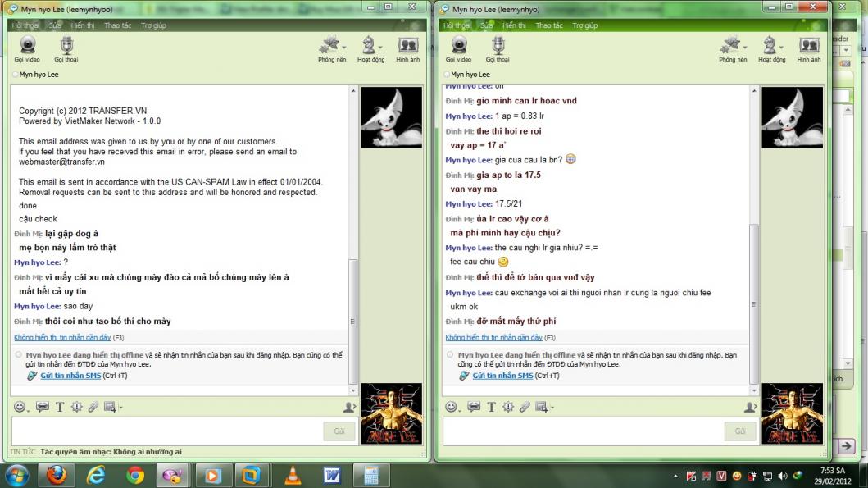
Task: Start voice call in right chat window
Action: click(498, 48)
